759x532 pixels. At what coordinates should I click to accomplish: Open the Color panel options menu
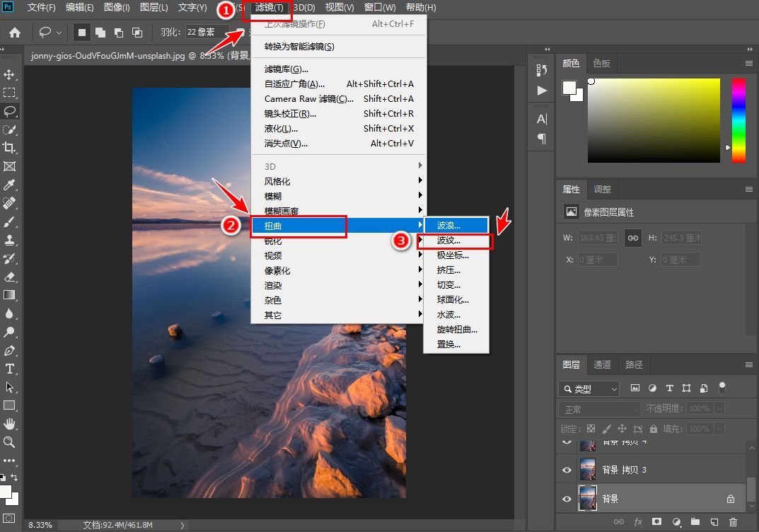(749, 64)
